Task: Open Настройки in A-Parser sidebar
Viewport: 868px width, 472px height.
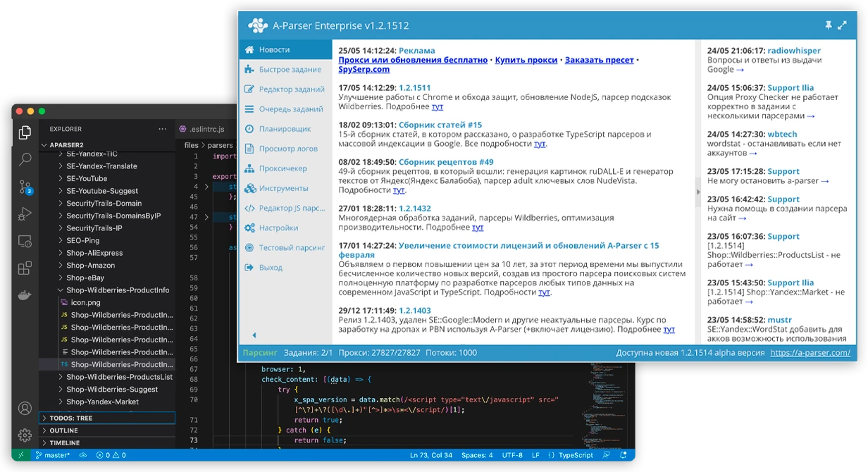Action: pos(285,228)
